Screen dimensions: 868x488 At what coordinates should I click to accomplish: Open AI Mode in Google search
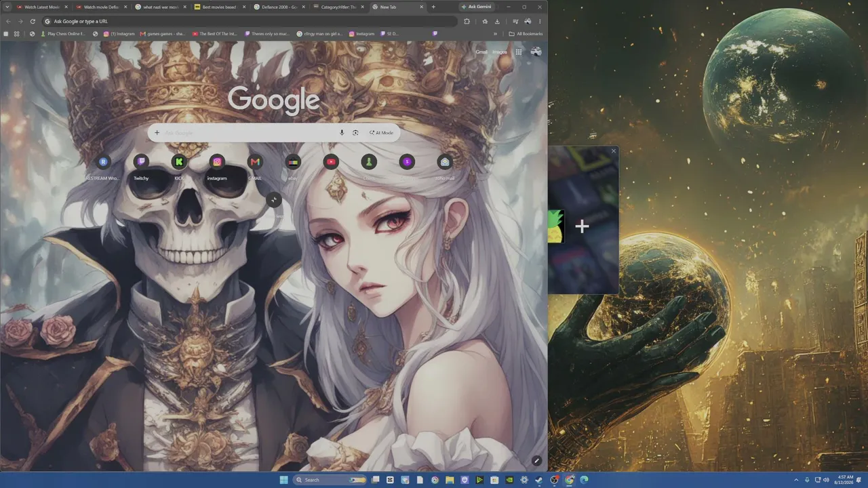pyautogui.click(x=382, y=133)
